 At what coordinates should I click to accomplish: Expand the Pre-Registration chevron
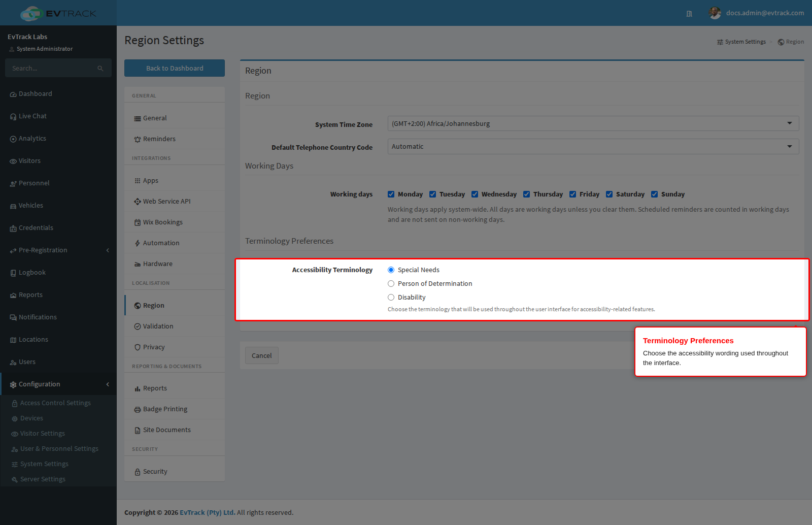coord(108,250)
